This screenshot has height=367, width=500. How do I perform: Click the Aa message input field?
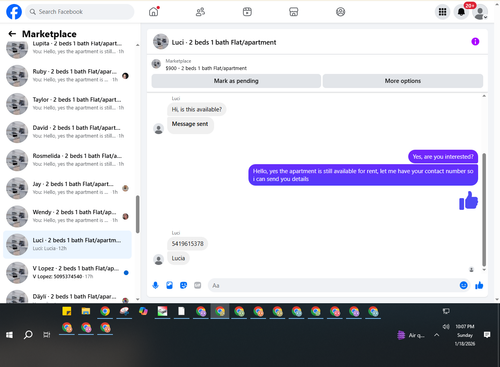[x=333, y=285]
